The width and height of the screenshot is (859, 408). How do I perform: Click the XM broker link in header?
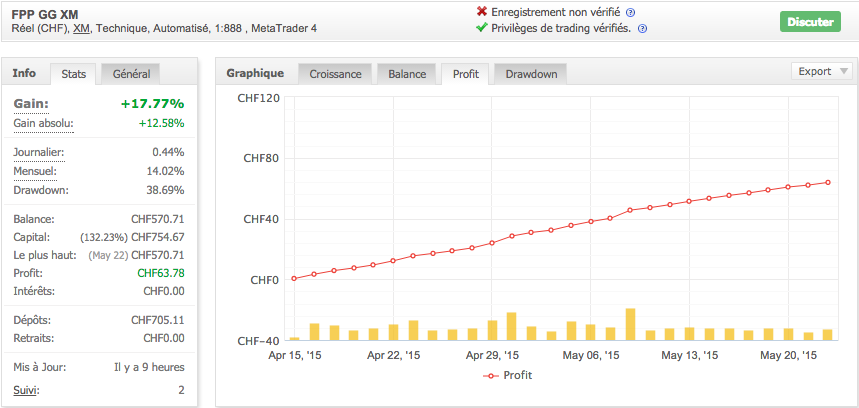pyautogui.click(x=82, y=28)
